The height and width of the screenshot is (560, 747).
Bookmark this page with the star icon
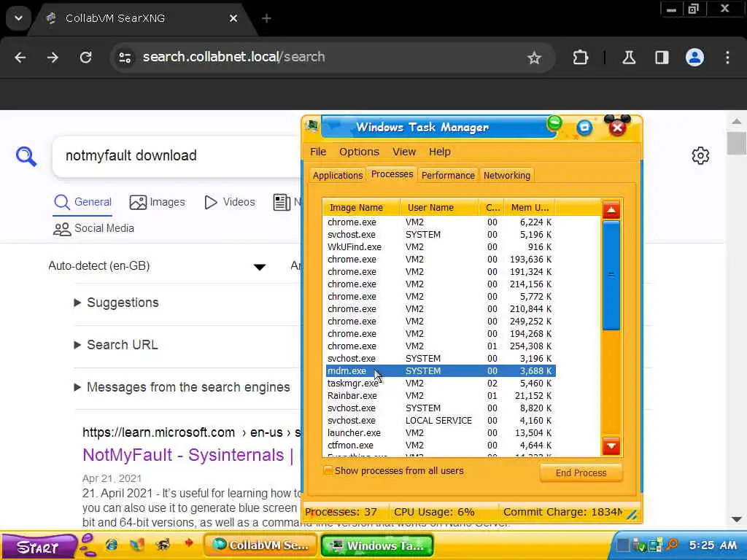pyautogui.click(x=534, y=58)
